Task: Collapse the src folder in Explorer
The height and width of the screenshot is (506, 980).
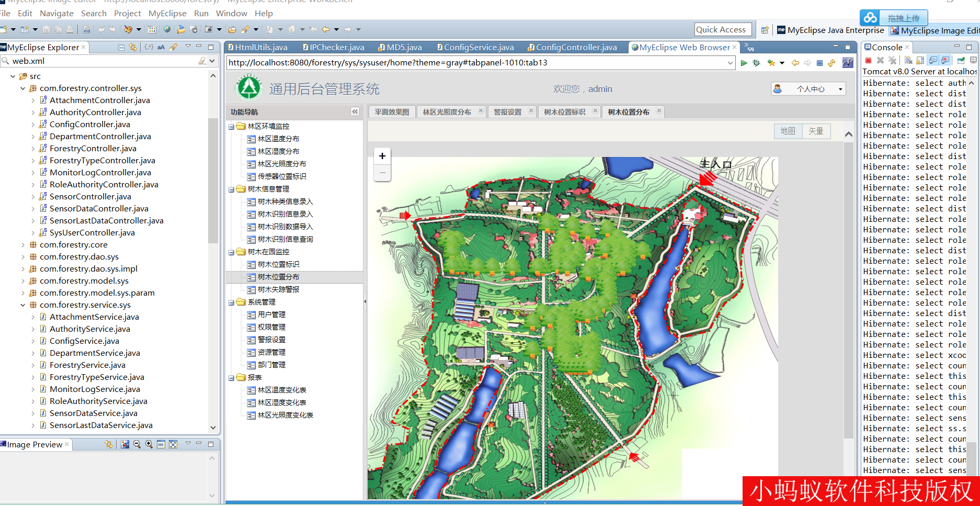Action: click(x=13, y=76)
